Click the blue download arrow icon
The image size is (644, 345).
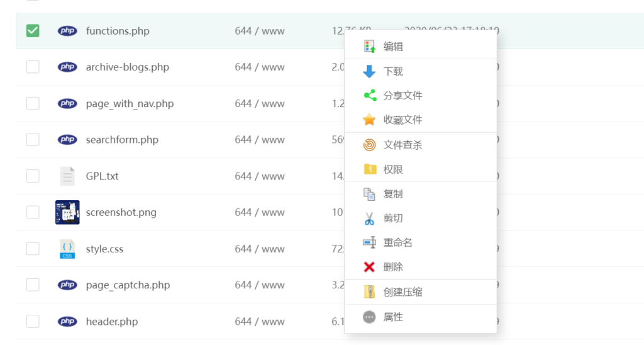coord(369,72)
